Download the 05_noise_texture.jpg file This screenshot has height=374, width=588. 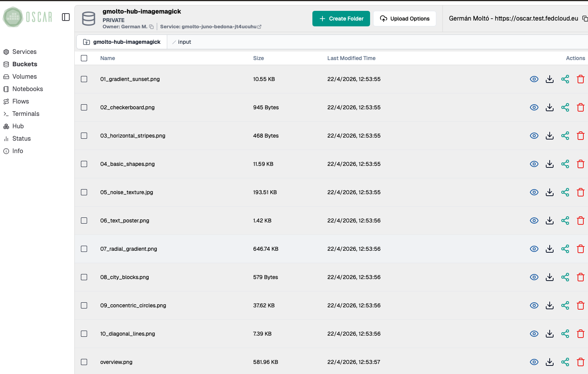pyautogui.click(x=549, y=192)
